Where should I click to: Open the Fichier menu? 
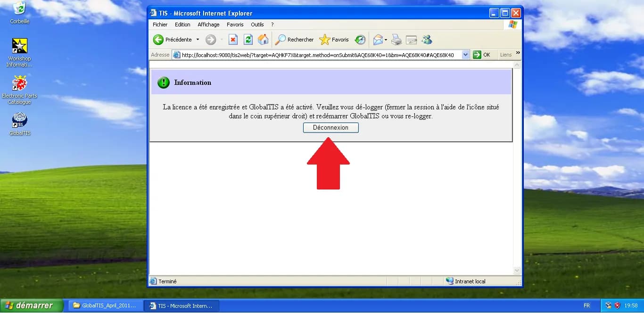(160, 25)
